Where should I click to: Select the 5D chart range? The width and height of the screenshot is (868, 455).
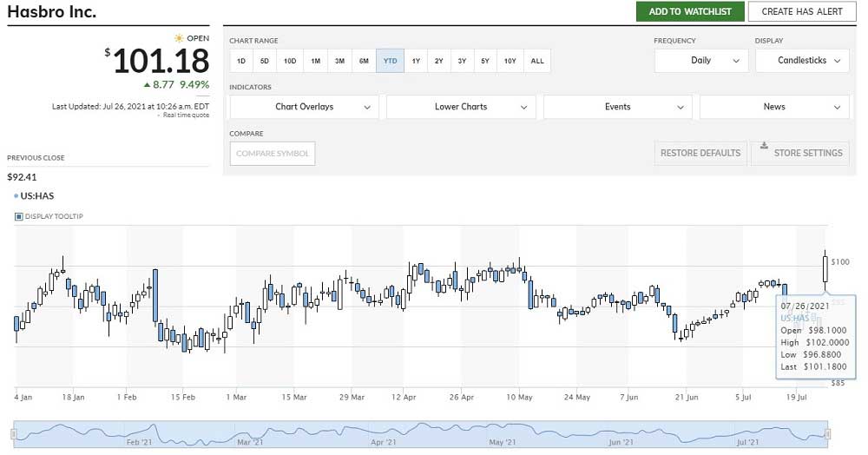pos(265,61)
